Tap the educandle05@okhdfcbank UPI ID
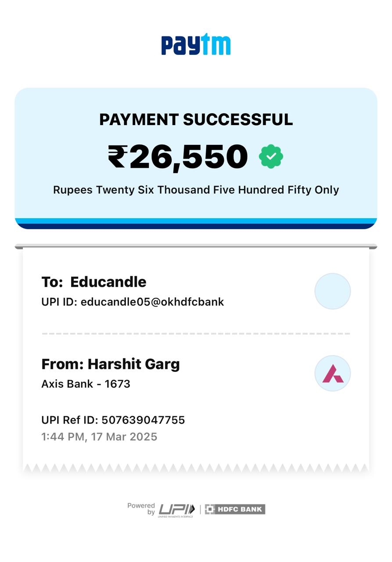 click(x=152, y=302)
